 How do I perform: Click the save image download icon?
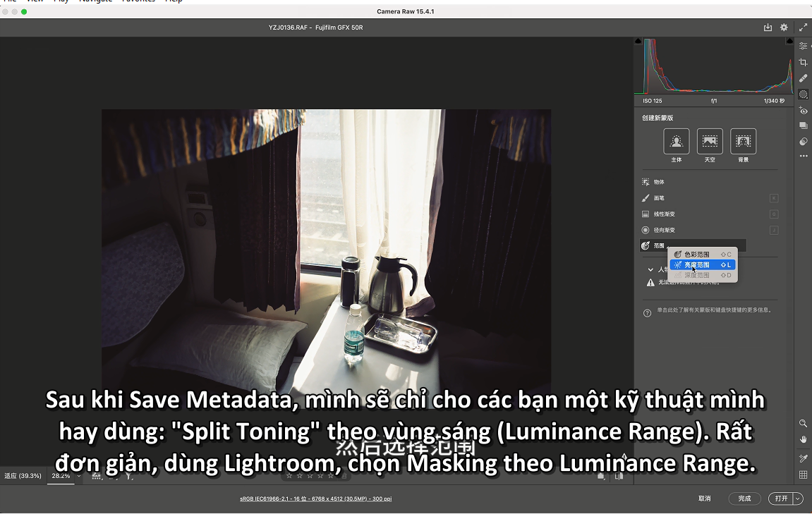768,27
